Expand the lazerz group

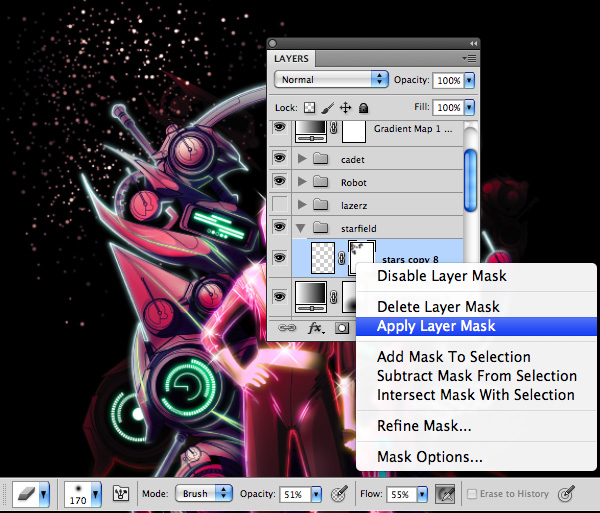(x=302, y=205)
